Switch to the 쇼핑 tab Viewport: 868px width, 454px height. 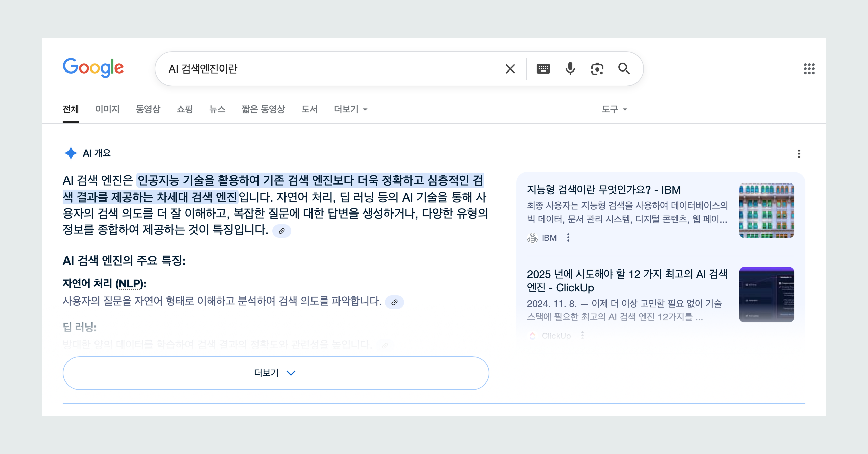[x=185, y=109]
